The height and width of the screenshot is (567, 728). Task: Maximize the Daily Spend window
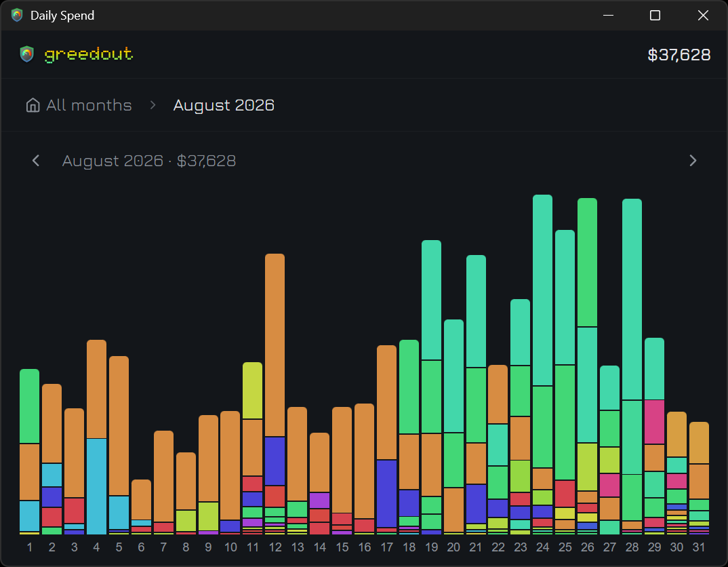click(x=655, y=16)
